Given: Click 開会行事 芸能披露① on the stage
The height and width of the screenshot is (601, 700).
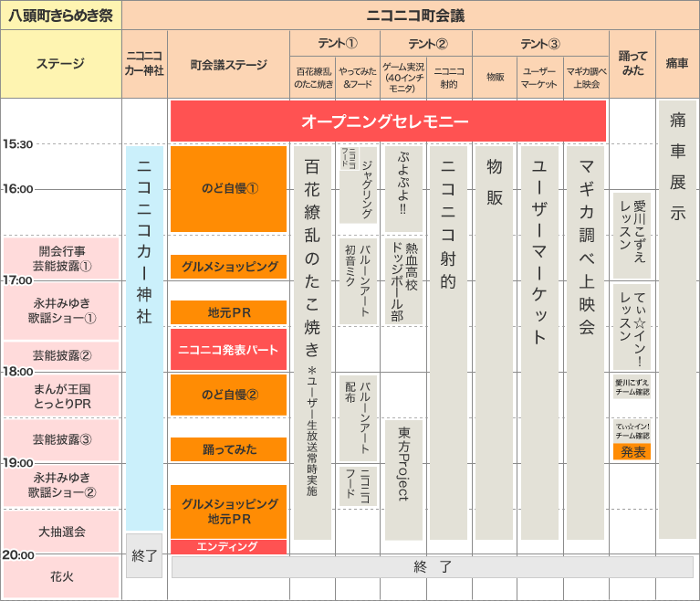Looking at the screenshot, I should [61, 258].
